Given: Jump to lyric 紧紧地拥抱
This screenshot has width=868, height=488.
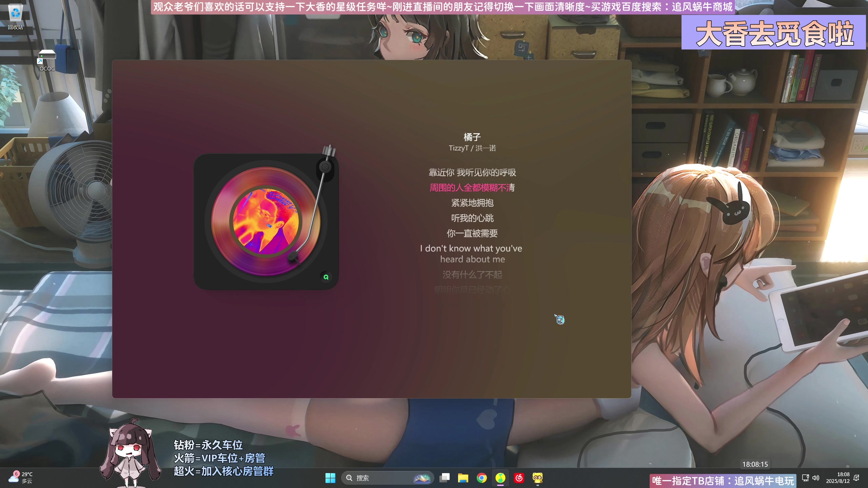Looking at the screenshot, I should (x=472, y=203).
